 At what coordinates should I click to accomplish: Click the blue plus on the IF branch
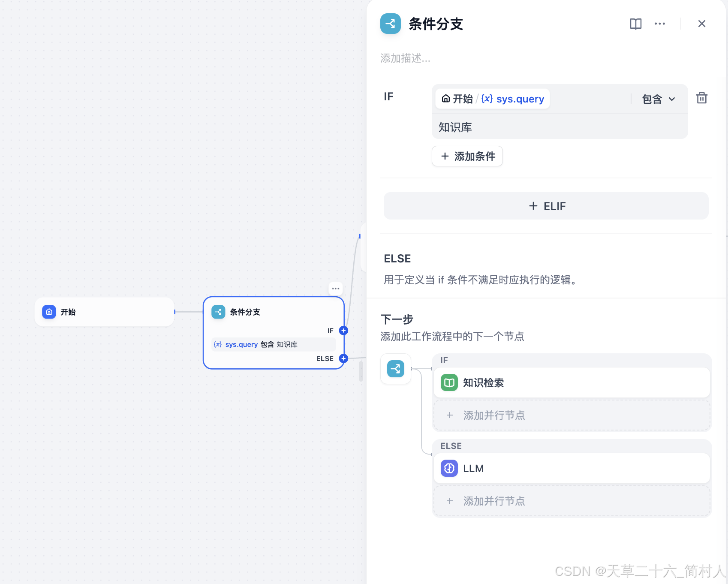(x=343, y=331)
